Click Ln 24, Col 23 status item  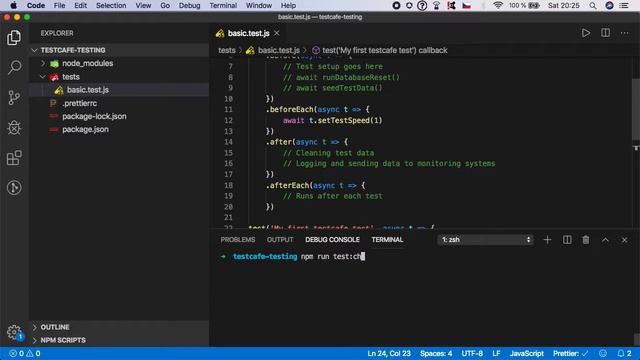click(x=389, y=353)
